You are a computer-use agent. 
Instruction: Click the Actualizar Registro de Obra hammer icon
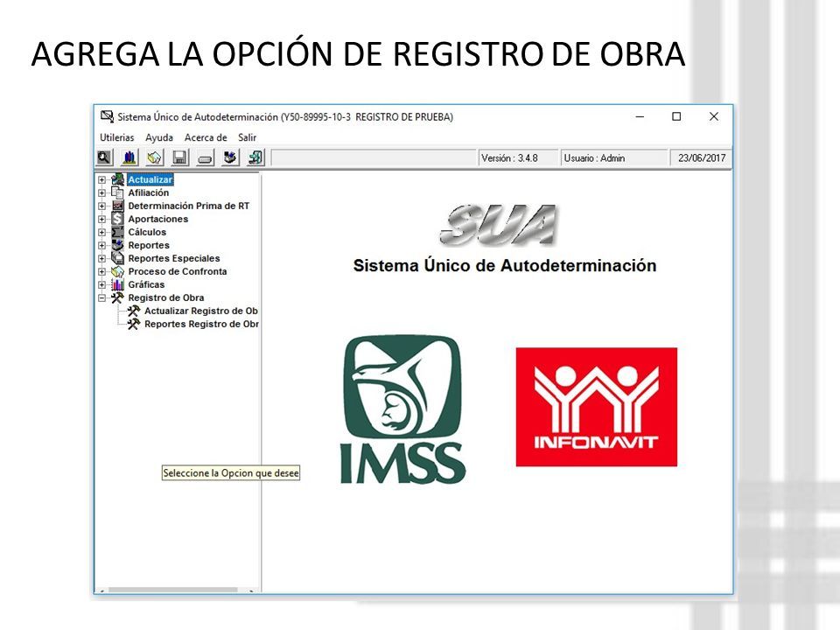click(133, 311)
